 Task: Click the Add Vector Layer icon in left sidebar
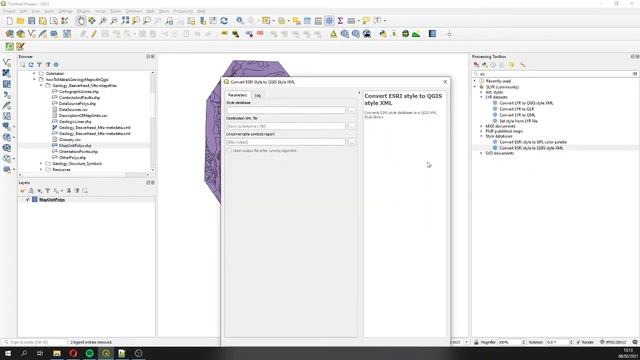7,62
